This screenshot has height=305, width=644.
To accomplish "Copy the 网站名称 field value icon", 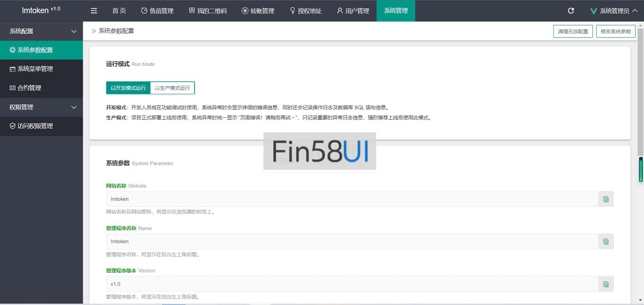I will [x=606, y=199].
